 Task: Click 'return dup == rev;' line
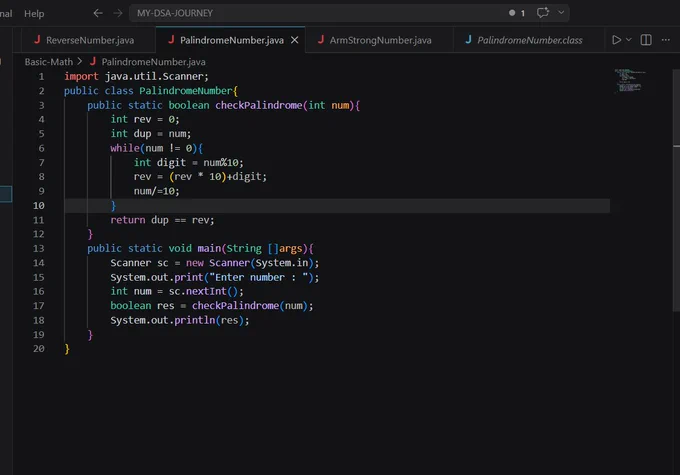[162, 220]
